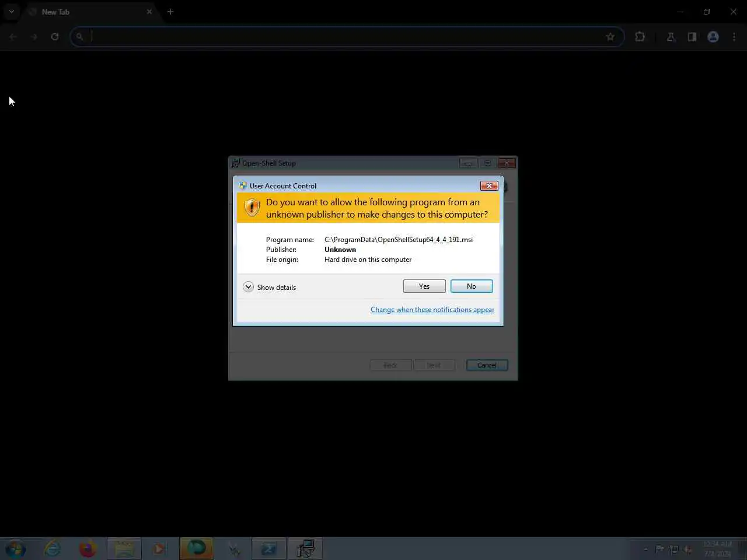
Task: Click the New Tab tab in browser
Action: pos(90,12)
